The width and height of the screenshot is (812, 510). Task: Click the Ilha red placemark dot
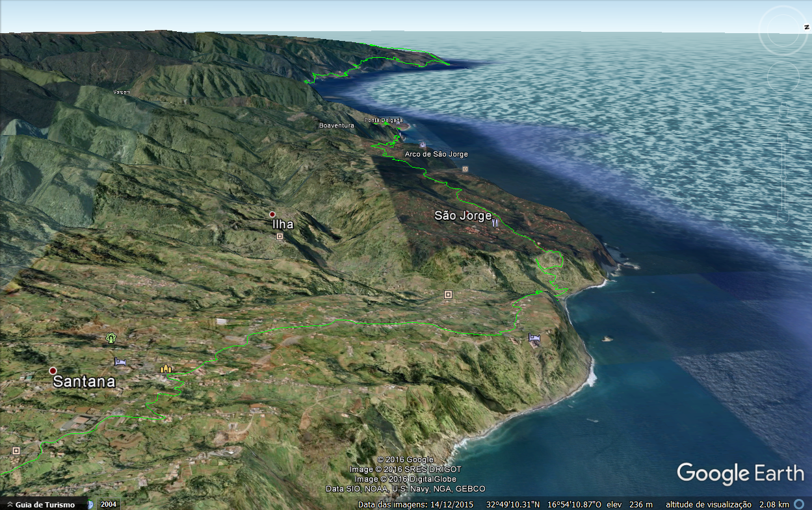(272, 214)
